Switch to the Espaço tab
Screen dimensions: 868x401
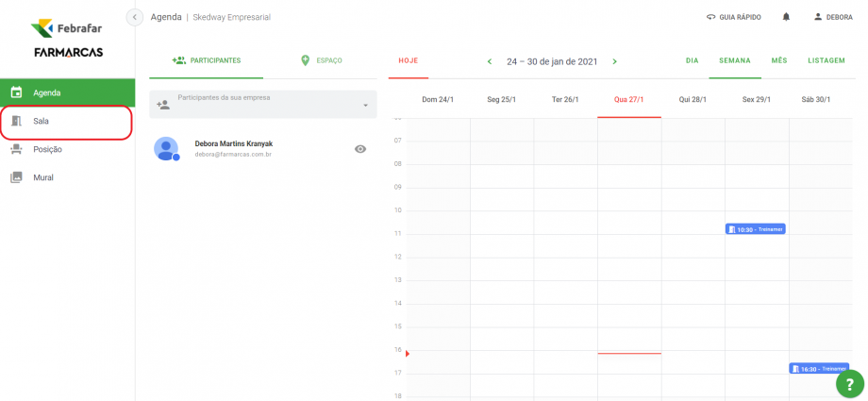(320, 60)
